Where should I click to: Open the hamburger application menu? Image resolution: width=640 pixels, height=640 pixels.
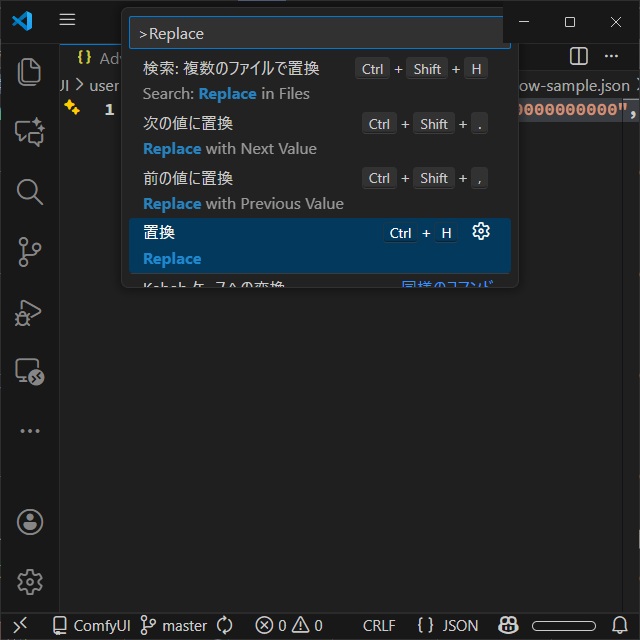(x=67, y=20)
